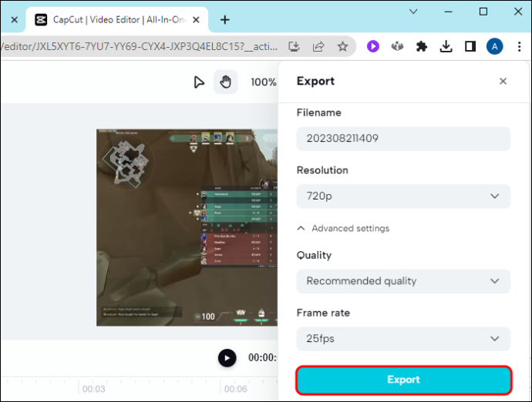Image resolution: width=532 pixels, height=402 pixels.
Task: Open the Chrome three-dot menu
Action: [519, 46]
